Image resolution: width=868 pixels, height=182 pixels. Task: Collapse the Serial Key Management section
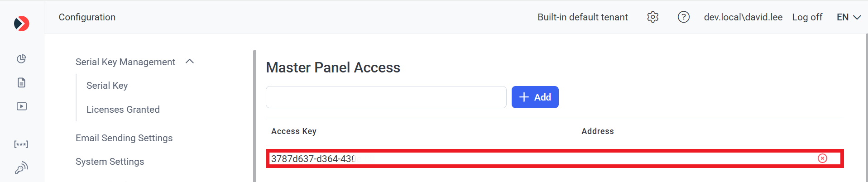(x=190, y=62)
